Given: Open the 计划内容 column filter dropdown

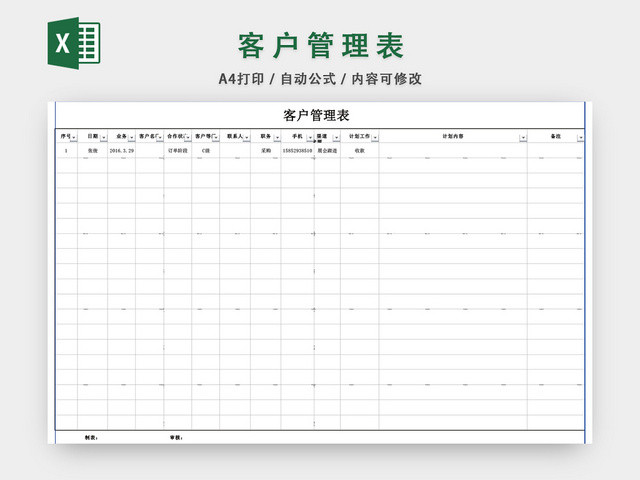Looking at the screenshot, I should [523, 138].
